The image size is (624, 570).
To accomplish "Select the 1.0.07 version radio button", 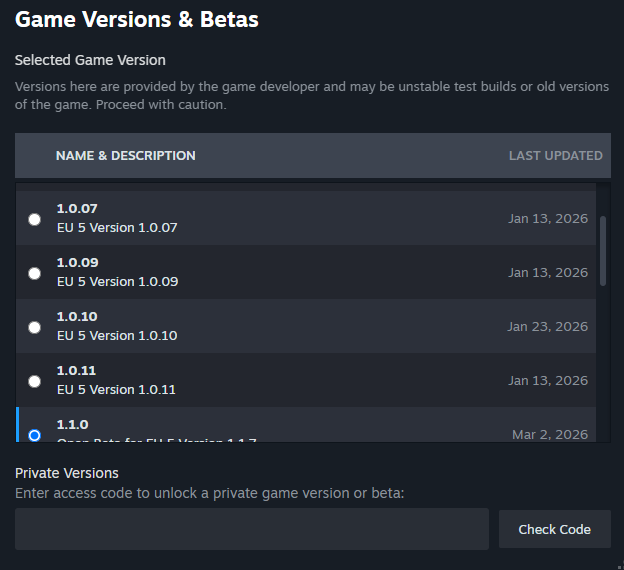I will coord(35,219).
